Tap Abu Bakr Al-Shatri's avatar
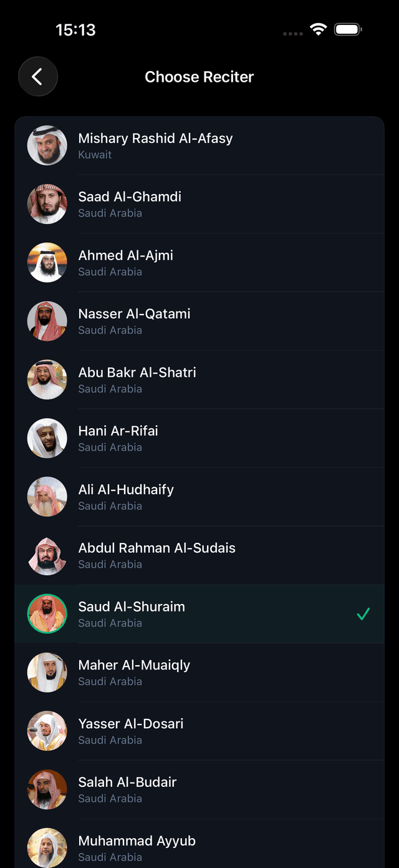399x868 pixels. point(47,379)
